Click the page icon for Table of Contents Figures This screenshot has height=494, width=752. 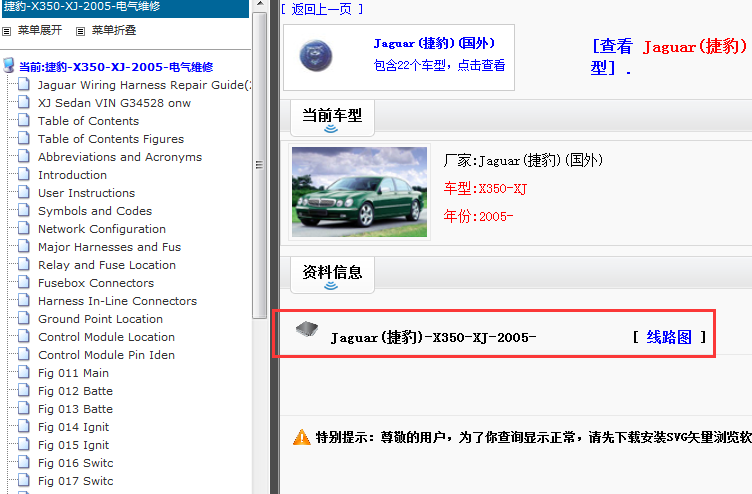(x=24, y=139)
